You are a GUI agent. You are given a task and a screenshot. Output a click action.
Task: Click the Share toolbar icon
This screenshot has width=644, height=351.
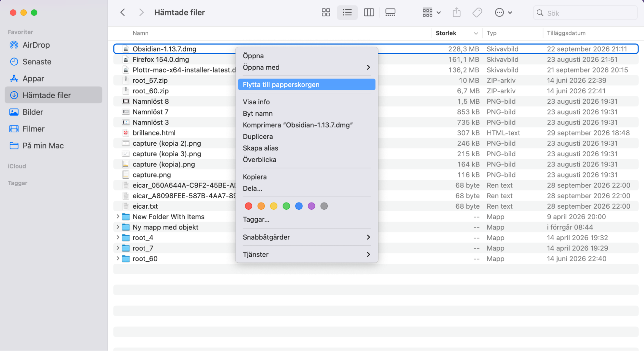457,13
